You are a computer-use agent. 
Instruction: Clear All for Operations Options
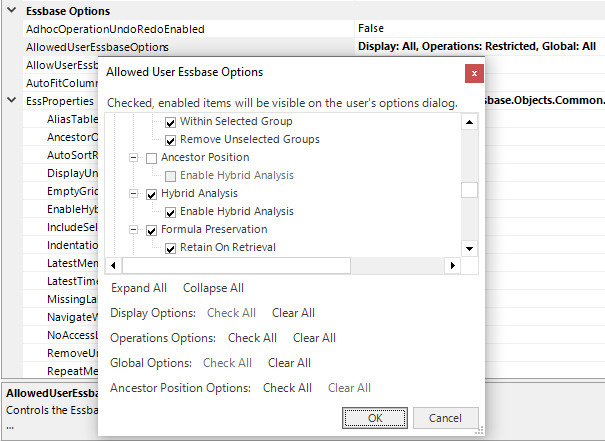click(314, 338)
